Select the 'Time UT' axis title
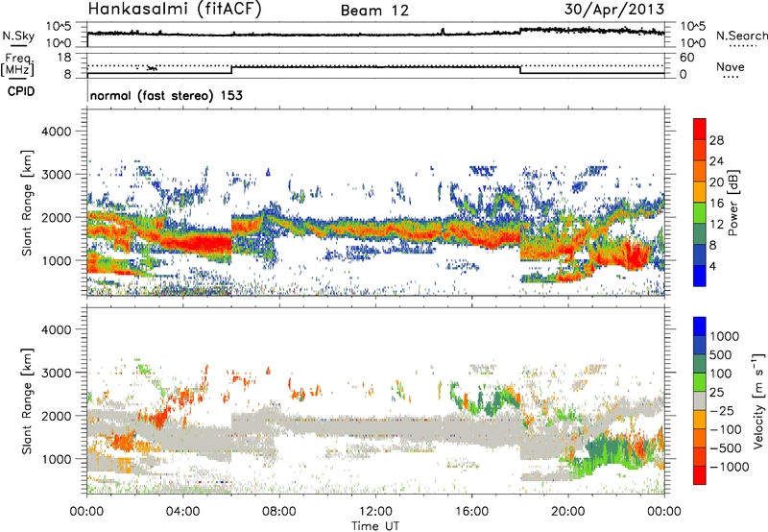 point(375,526)
